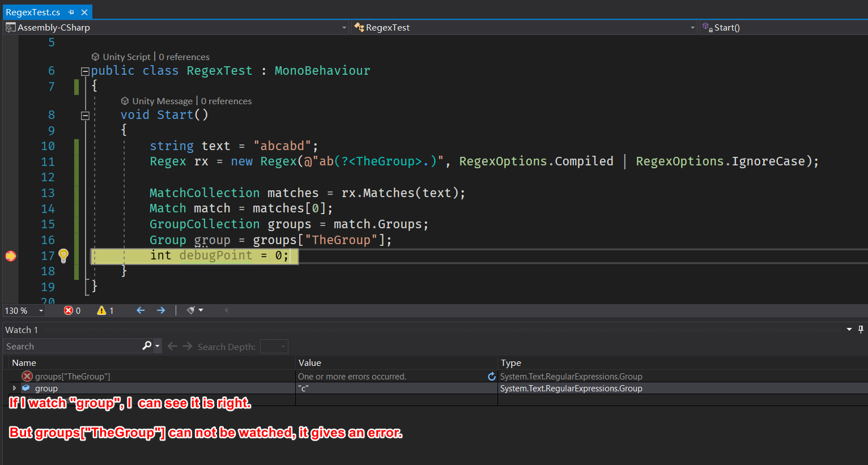The width and height of the screenshot is (868, 465).
Task: Click the "abcabd" string literal on line 10
Action: 282,146
